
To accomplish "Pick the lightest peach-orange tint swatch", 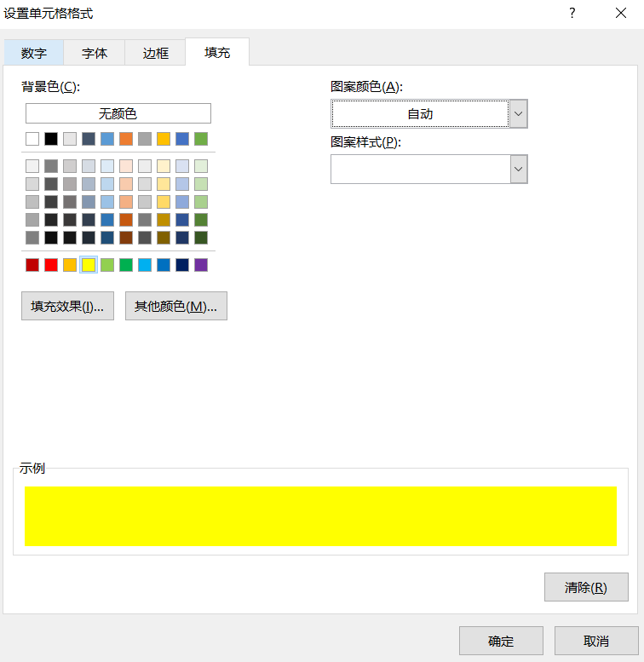I will [x=126, y=166].
